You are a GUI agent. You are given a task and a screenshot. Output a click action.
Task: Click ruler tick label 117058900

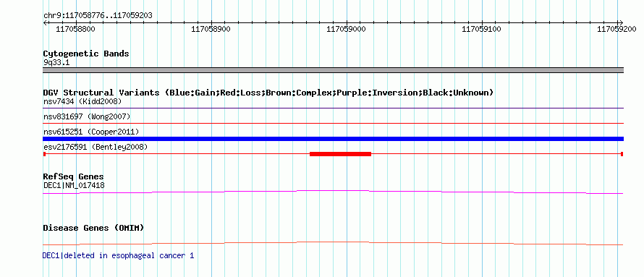click(x=211, y=29)
